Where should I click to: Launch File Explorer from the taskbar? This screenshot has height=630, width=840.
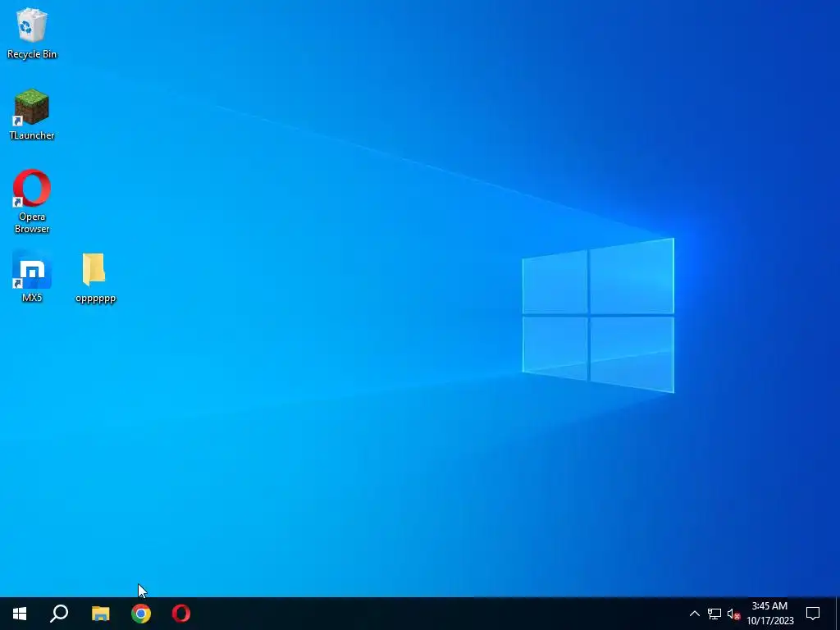[x=100, y=614]
